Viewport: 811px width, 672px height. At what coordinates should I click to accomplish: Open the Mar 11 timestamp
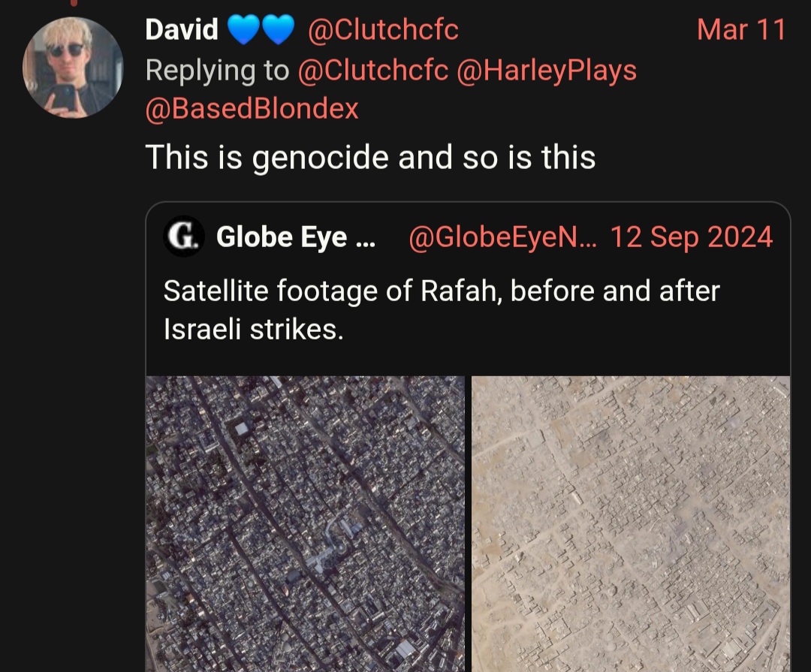click(x=740, y=30)
